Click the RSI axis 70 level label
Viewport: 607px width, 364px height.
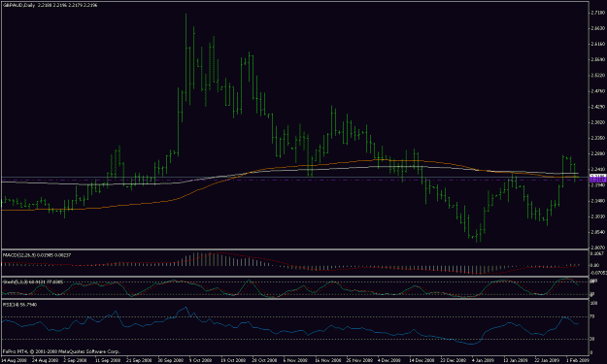tap(591, 316)
